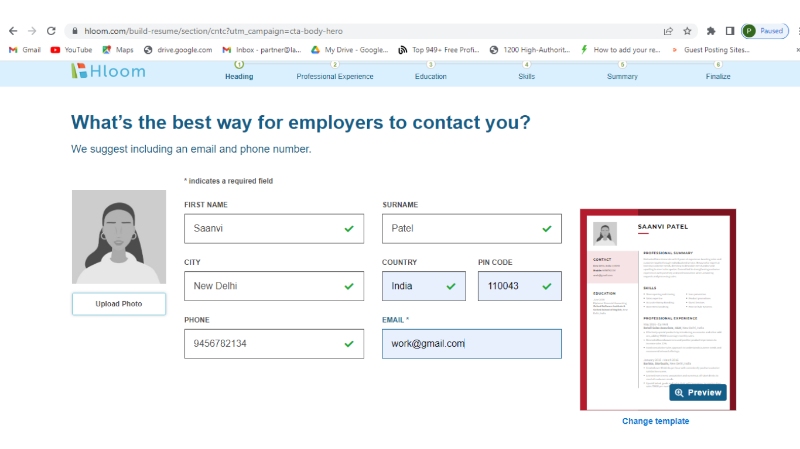The width and height of the screenshot is (800, 449).
Task: Go to the Education step
Action: click(430, 71)
